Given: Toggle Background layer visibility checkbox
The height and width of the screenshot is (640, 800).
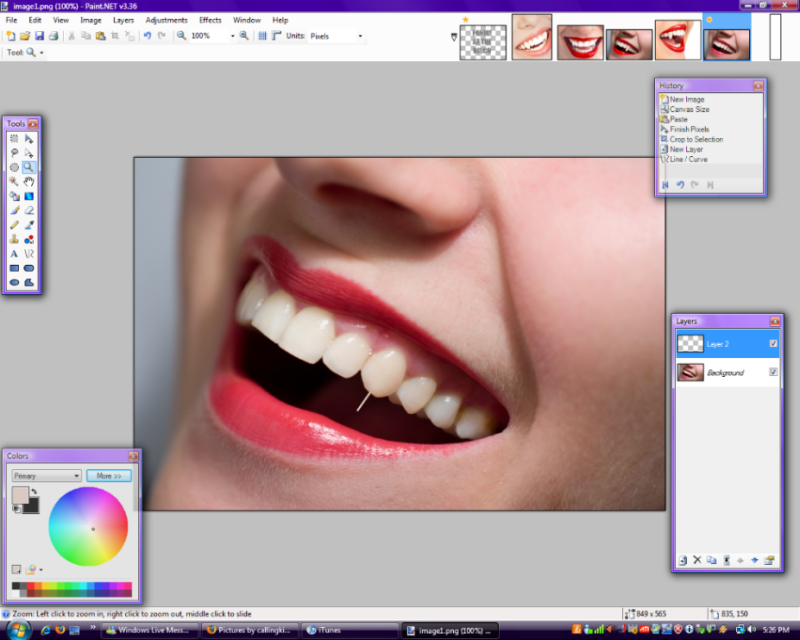Looking at the screenshot, I should (773, 372).
